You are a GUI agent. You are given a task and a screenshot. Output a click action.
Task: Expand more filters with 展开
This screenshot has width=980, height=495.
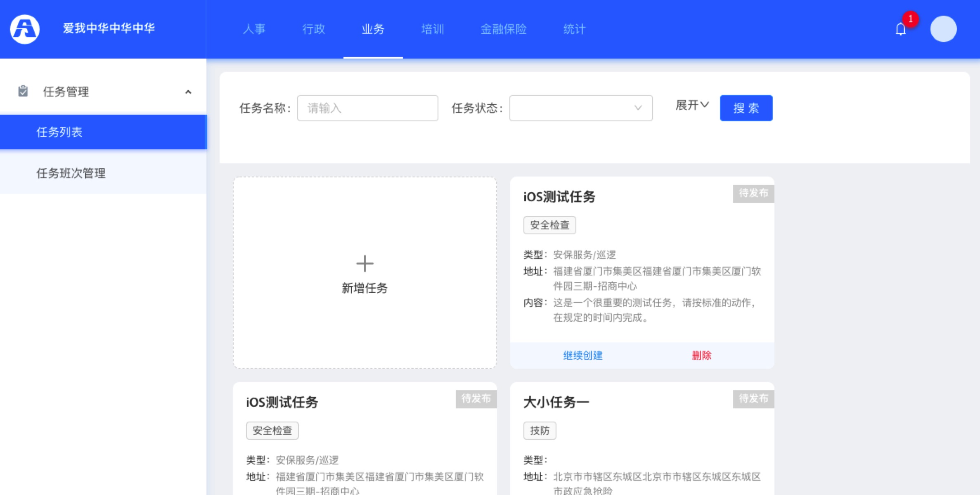(x=692, y=105)
